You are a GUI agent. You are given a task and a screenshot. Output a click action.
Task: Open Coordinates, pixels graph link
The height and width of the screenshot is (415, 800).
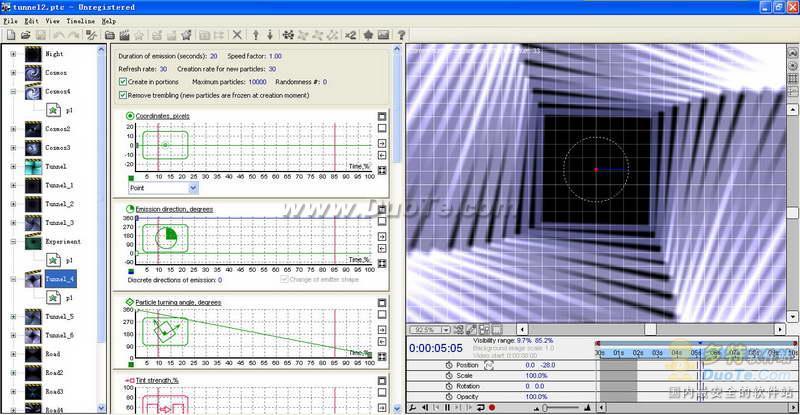pos(162,116)
